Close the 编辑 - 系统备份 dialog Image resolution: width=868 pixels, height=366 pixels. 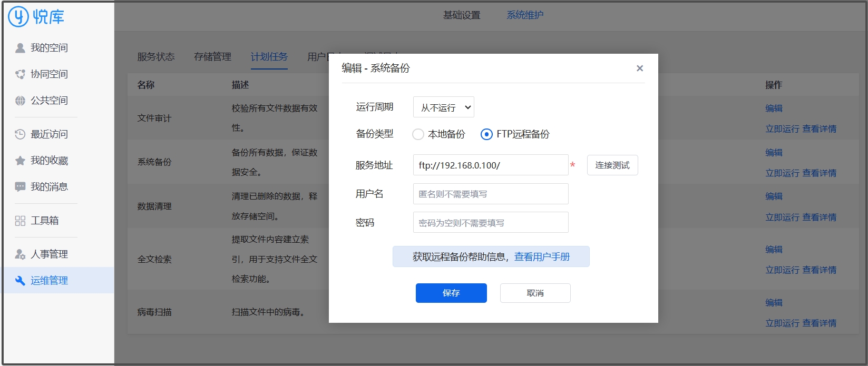coord(640,68)
